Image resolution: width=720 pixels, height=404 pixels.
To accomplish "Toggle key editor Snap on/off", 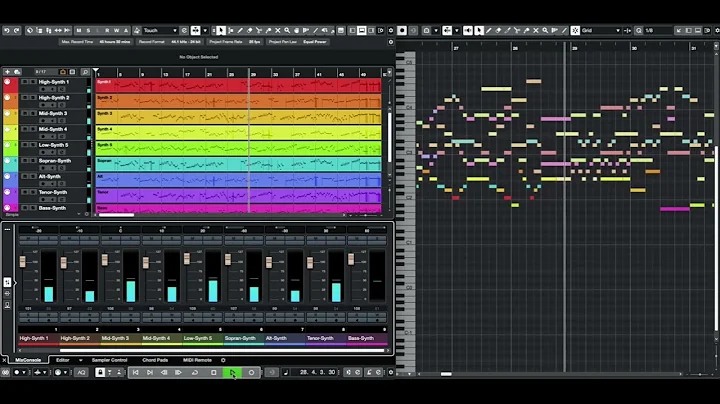I will pos(575,30).
